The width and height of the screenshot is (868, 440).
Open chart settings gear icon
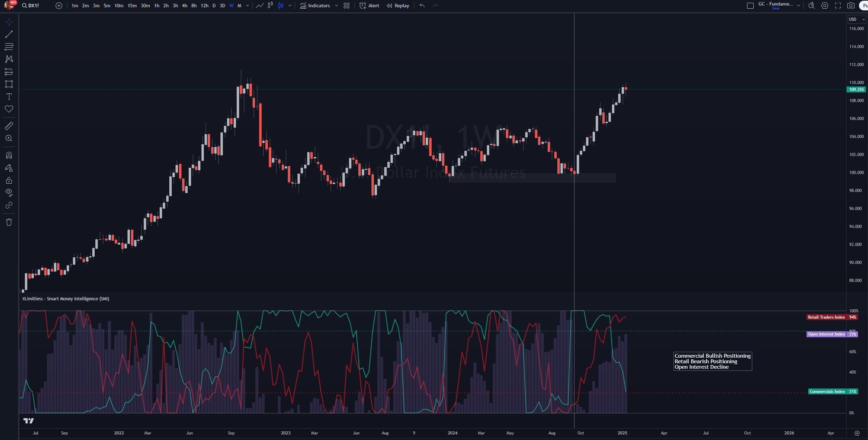[825, 6]
